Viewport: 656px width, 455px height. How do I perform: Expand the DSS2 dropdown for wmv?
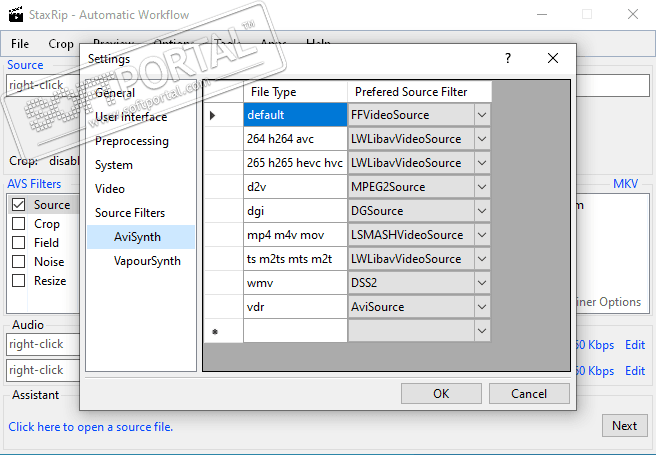482,283
